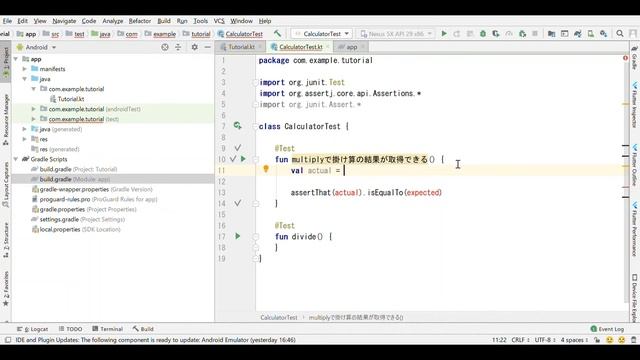
Task: Click the CRLF line separator status entry
Action: 520,340
